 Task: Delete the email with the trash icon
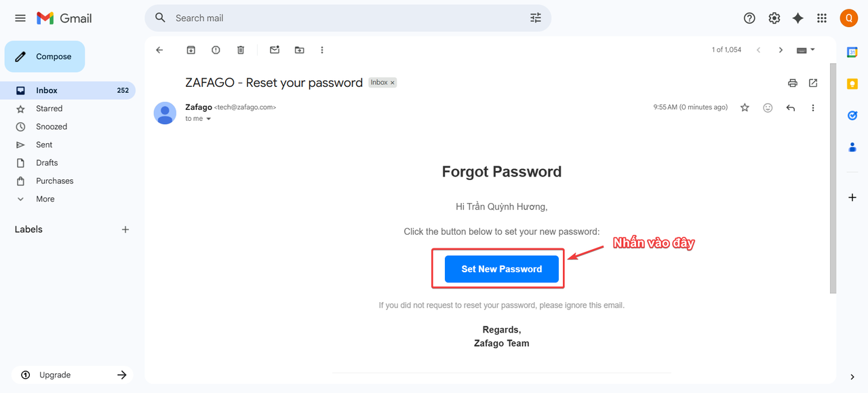pyautogui.click(x=241, y=50)
